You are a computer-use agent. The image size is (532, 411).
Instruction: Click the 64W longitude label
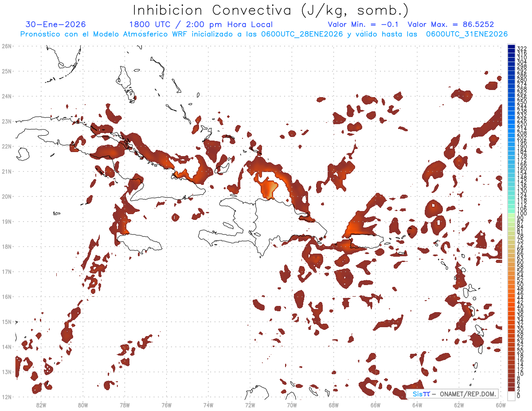(417, 404)
